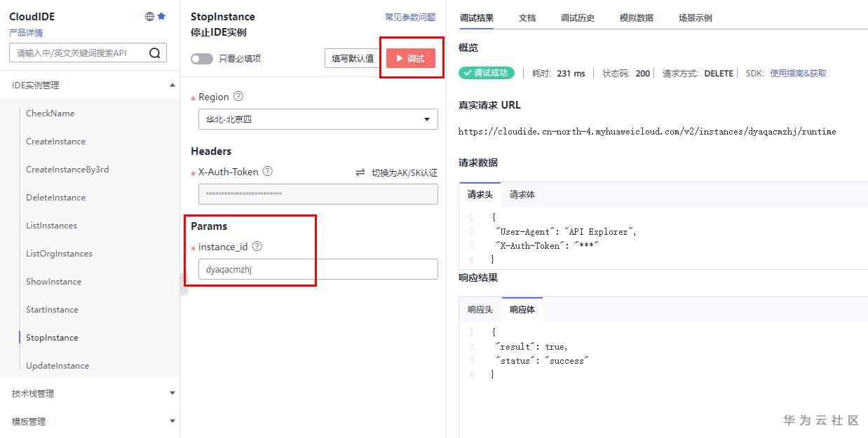Select the 响应体 tab

click(x=522, y=309)
